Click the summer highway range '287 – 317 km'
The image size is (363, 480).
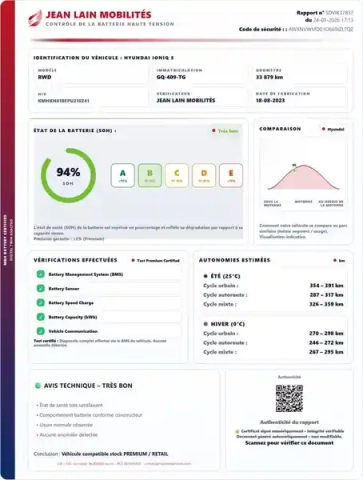tap(326, 295)
